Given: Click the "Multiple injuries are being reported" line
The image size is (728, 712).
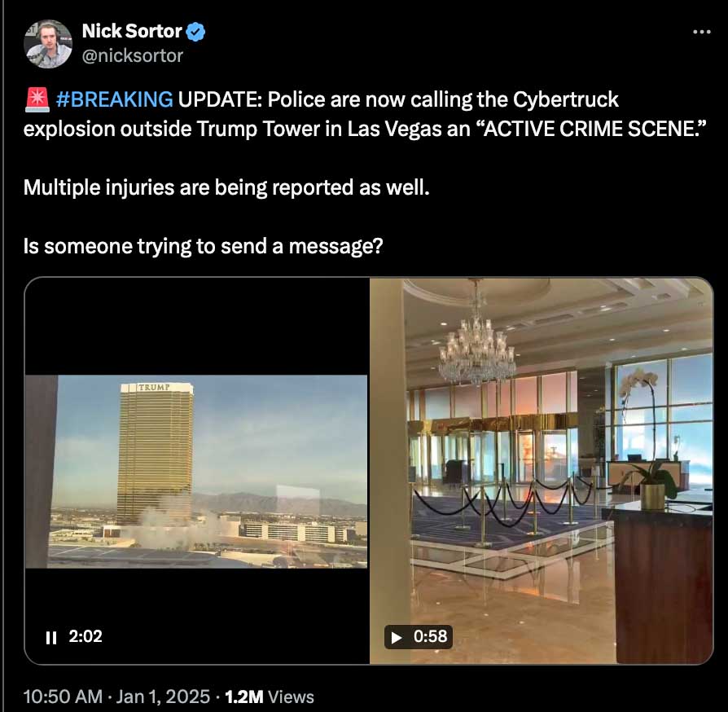Looking at the screenshot, I should pyautogui.click(x=226, y=187).
